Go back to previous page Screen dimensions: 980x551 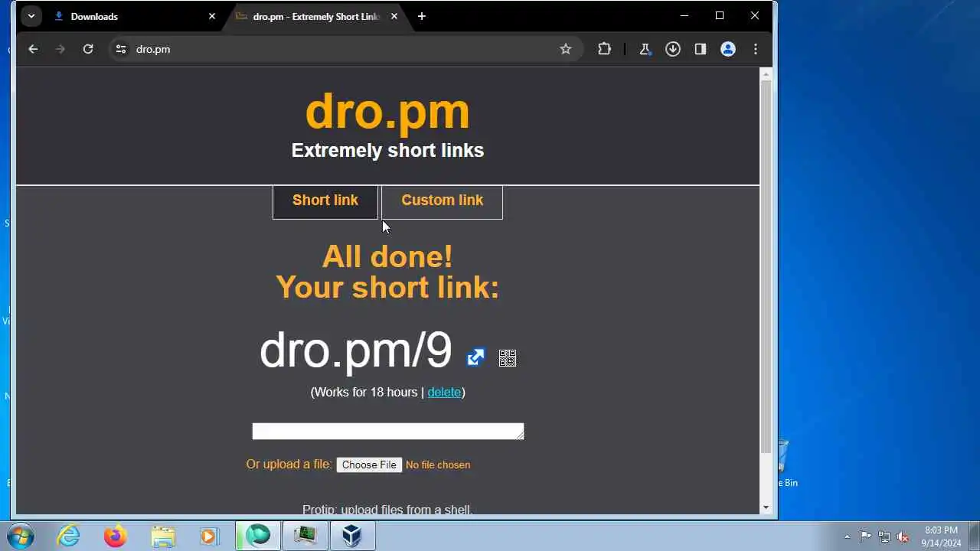(x=33, y=49)
